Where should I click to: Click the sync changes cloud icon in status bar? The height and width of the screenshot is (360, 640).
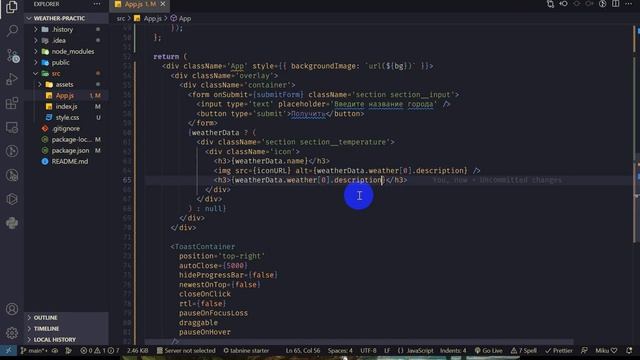(55, 351)
